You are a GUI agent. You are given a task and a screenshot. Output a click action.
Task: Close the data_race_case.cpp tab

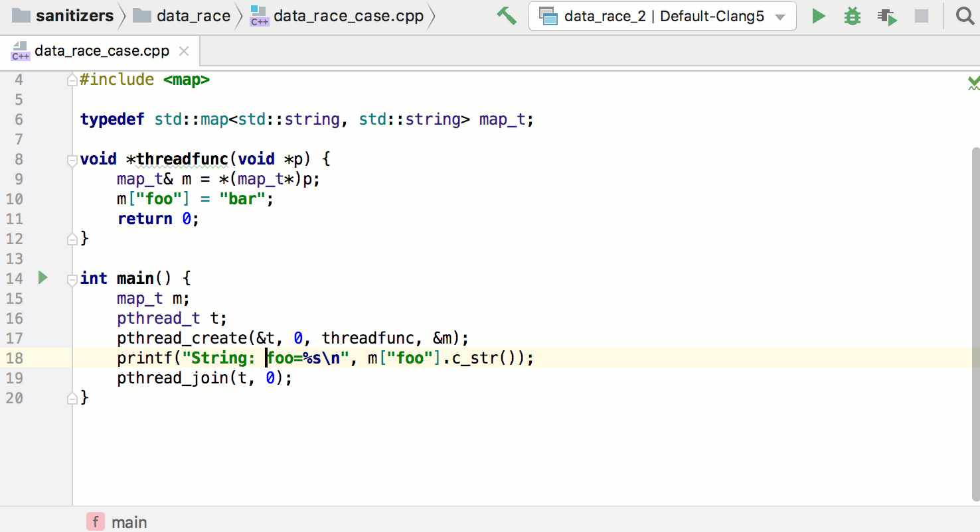pos(185,51)
